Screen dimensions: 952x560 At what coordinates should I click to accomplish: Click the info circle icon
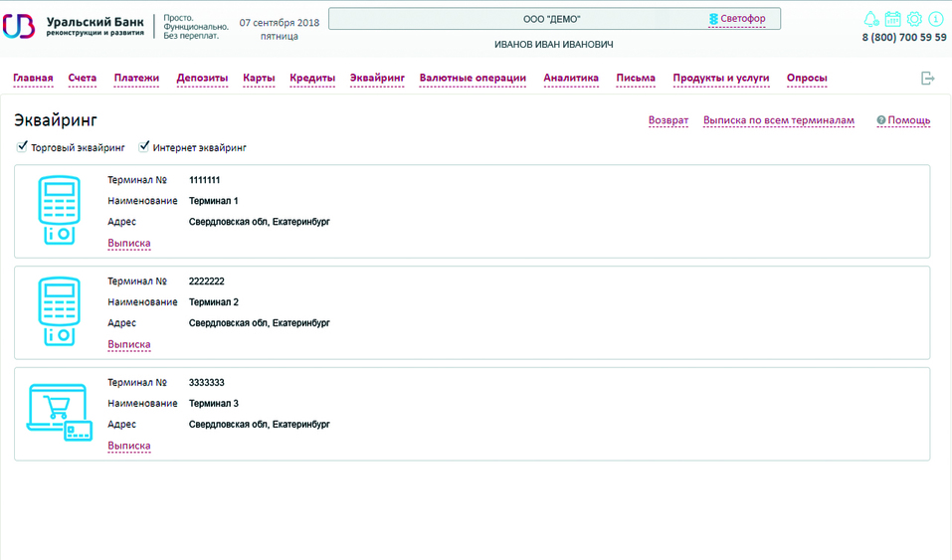(935, 19)
